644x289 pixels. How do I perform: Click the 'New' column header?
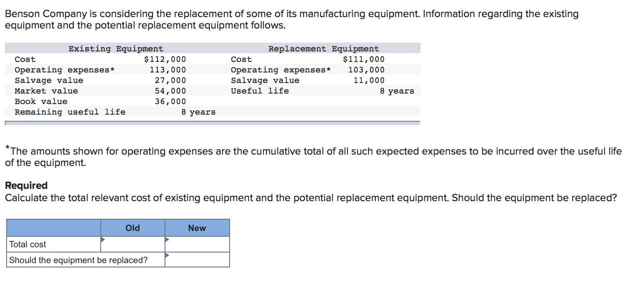[x=197, y=228]
